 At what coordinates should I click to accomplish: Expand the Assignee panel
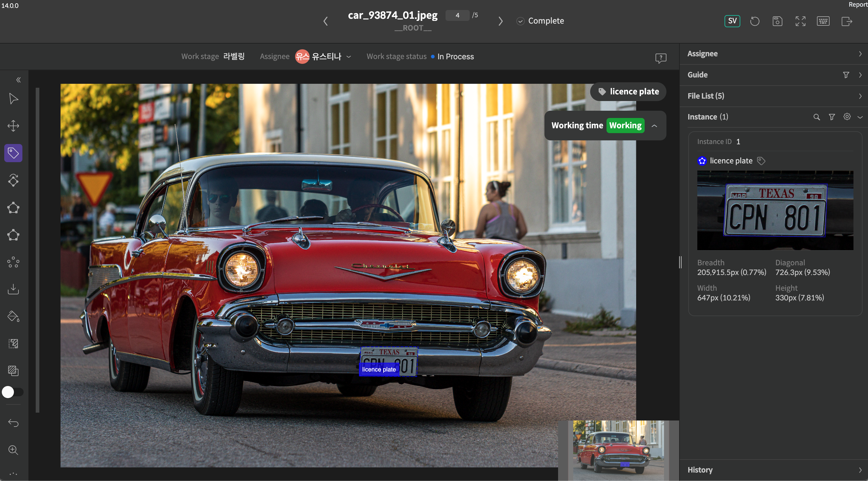pos(860,53)
